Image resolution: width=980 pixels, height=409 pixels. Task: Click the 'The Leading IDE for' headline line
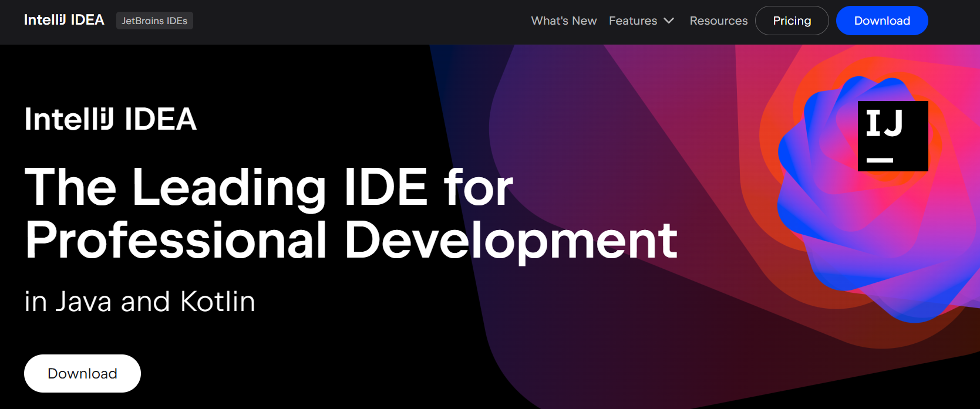tap(269, 188)
